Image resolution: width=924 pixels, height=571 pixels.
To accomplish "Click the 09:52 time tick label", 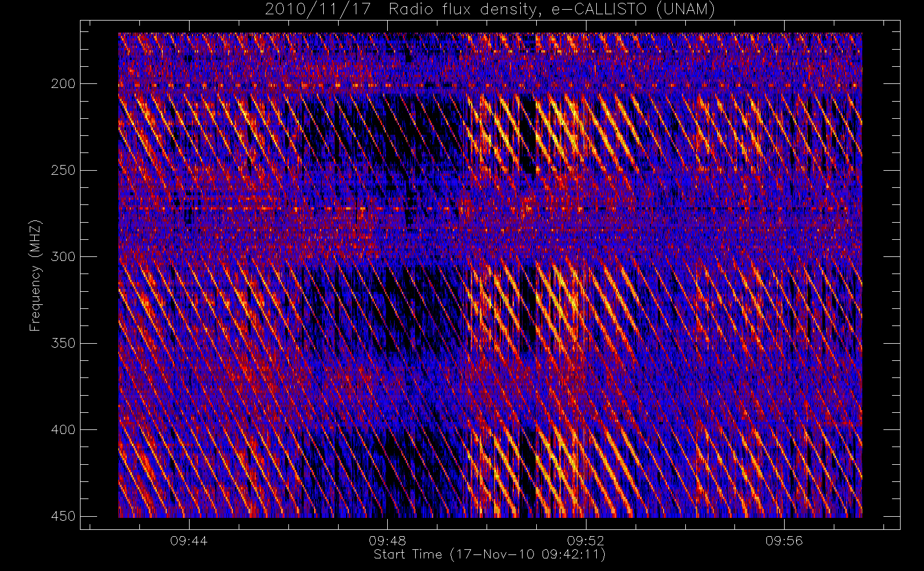I will coord(585,540).
